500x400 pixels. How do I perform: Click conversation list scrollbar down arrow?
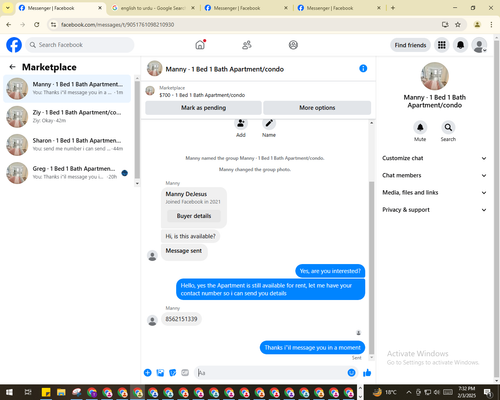pyautogui.click(x=137, y=183)
